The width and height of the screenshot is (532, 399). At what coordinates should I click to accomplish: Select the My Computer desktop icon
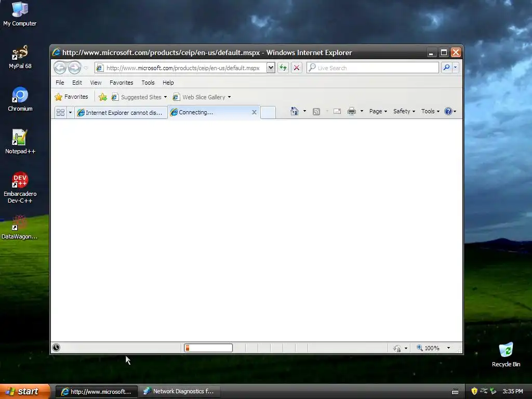(20, 14)
